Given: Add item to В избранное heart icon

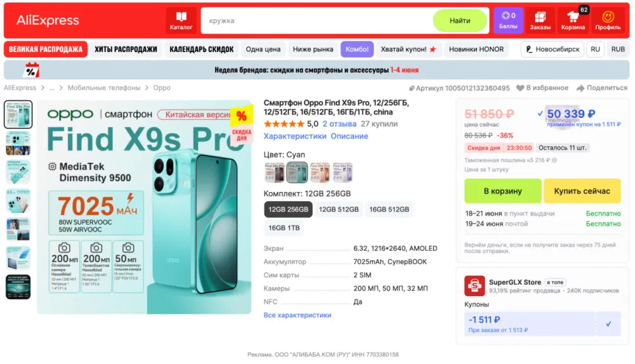Looking at the screenshot, I should pyautogui.click(x=520, y=88).
